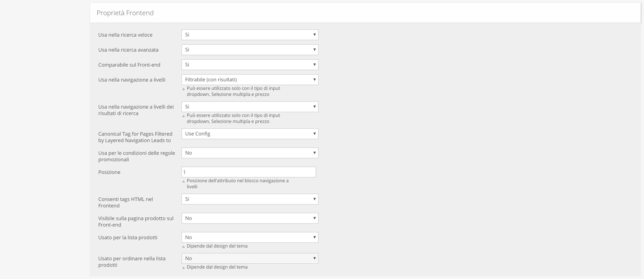644x279 pixels.
Task: Click the hint triangle under 'Filtrabile (con risultati)'
Action: [x=183, y=89]
